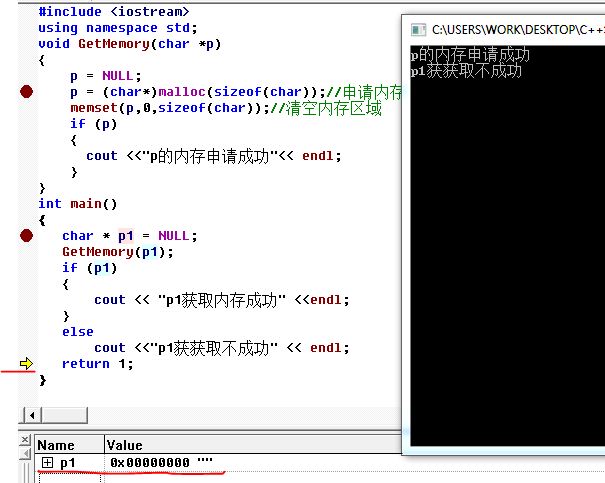Click the line 'return 1;'
The height and width of the screenshot is (483, 605).
point(98,364)
